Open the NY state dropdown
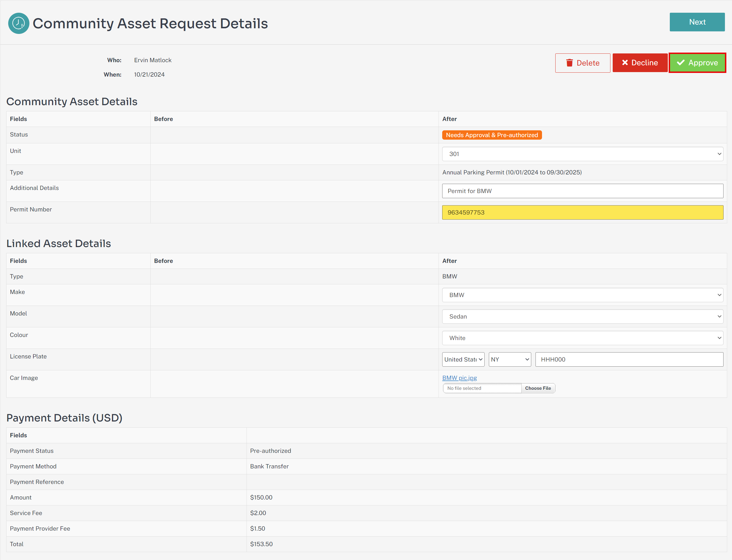This screenshot has height=560, width=732. point(510,359)
